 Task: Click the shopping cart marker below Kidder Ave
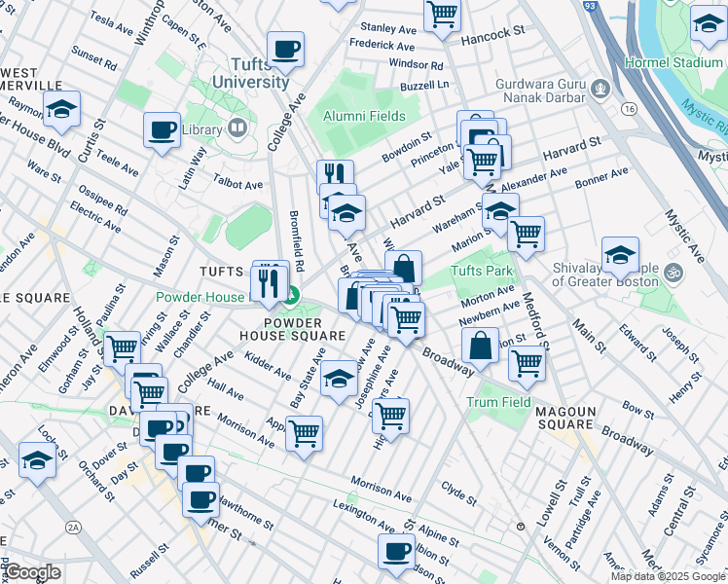point(304,434)
